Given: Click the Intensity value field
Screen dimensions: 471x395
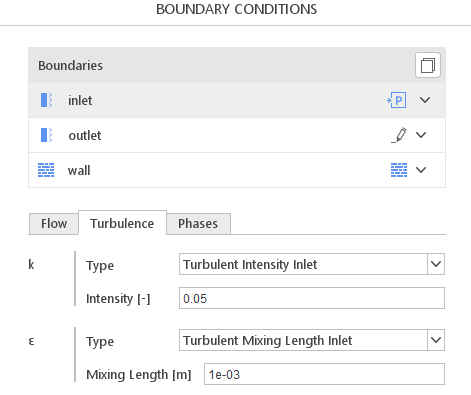Looking at the screenshot, I should [x=312, y=298].
